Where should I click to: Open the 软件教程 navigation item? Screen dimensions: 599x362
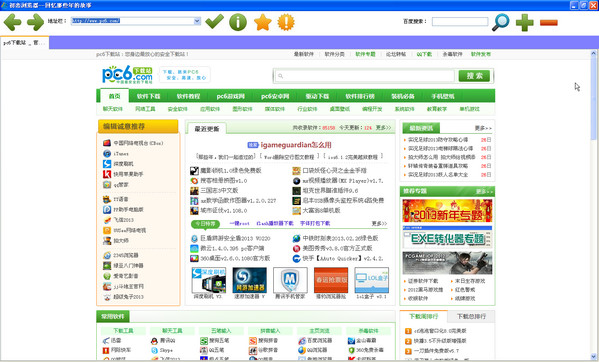point(188,96)
